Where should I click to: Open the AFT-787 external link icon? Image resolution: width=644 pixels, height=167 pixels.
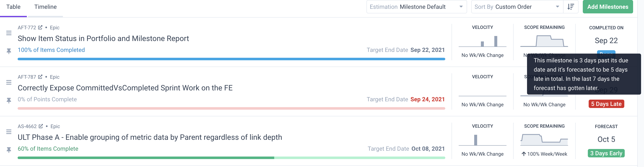point(40,77)
